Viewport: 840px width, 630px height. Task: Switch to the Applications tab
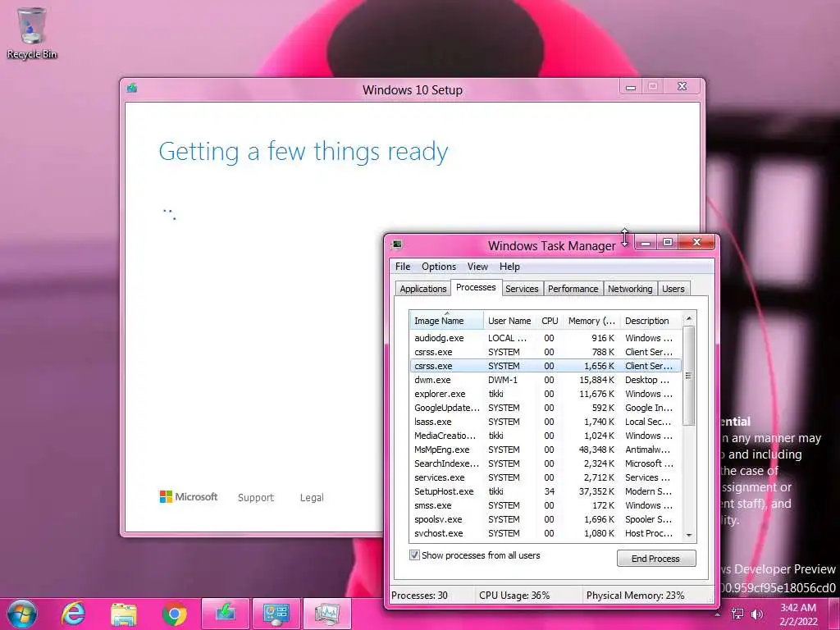tap(422, 289)
